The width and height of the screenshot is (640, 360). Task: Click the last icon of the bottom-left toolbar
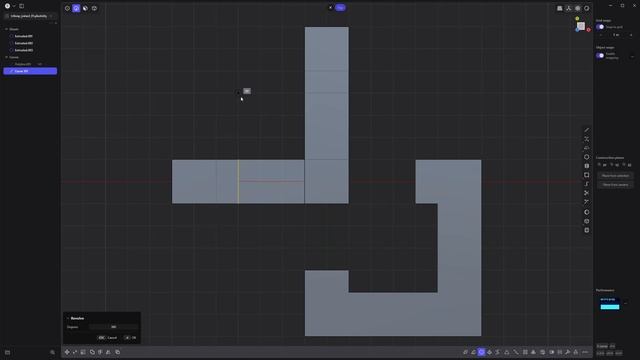tap(118, 352)
